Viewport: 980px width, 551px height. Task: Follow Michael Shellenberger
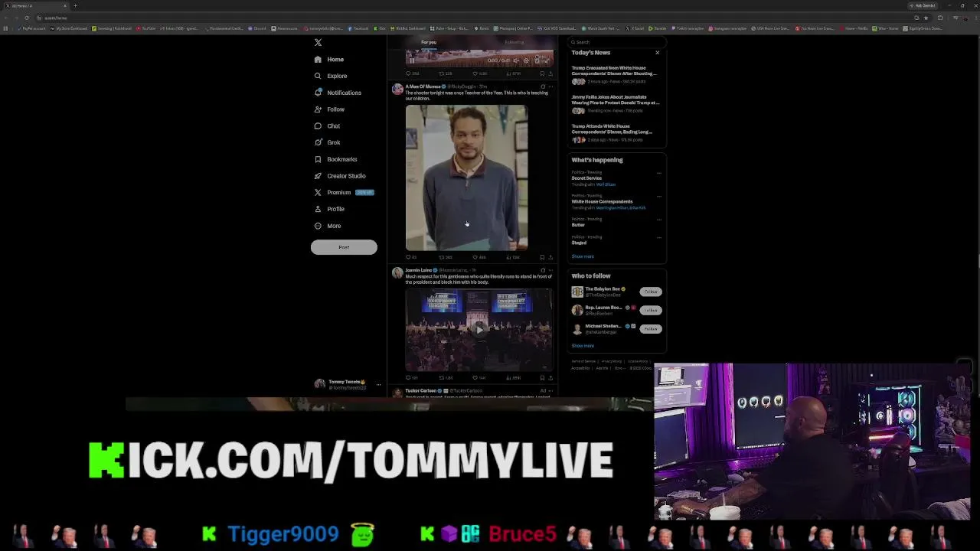pos(651,328)
